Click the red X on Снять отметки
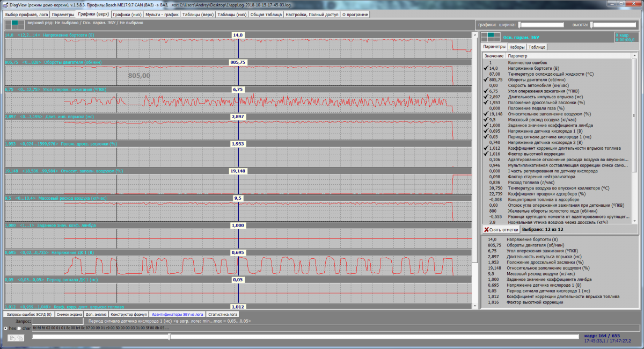The width and height of the screenshot is (644, 349). coord(486,229)
